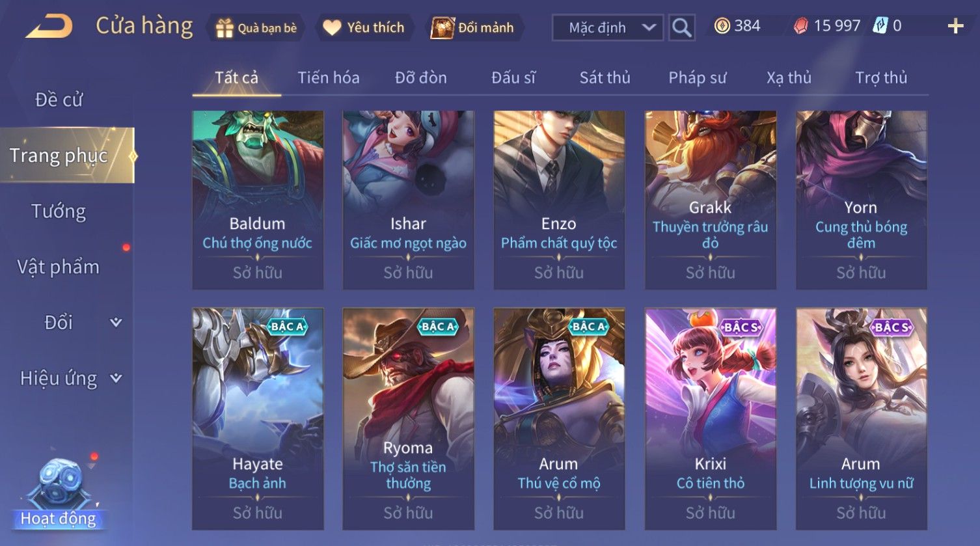Switch to the Sát thủ tab
The image size is (980, 546).
click(605, 77)
